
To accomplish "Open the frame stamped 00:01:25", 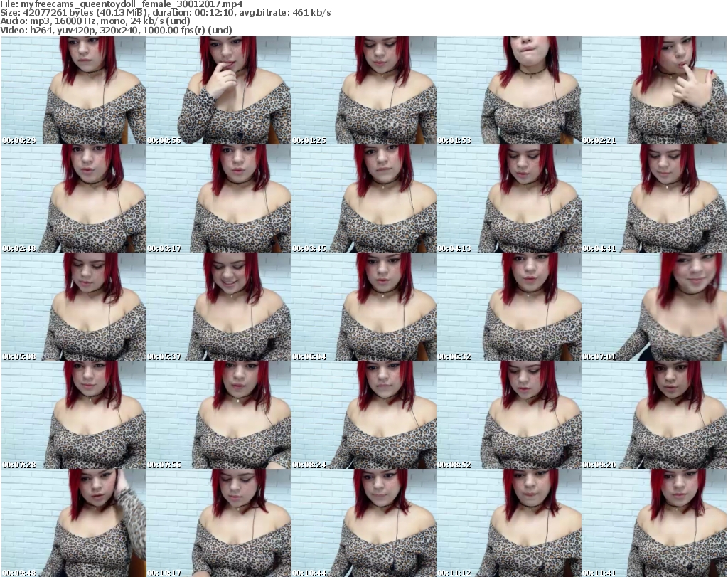I will 364,90.
